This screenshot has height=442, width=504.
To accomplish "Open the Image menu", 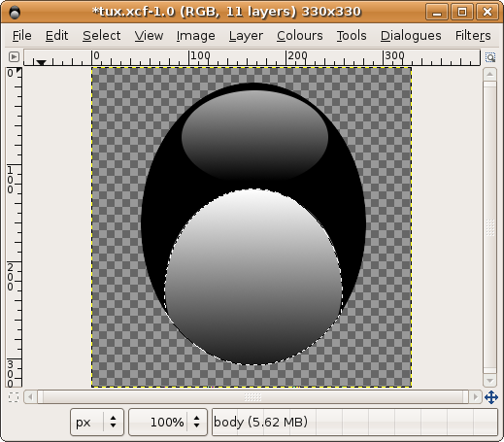I will coord(195,36).
